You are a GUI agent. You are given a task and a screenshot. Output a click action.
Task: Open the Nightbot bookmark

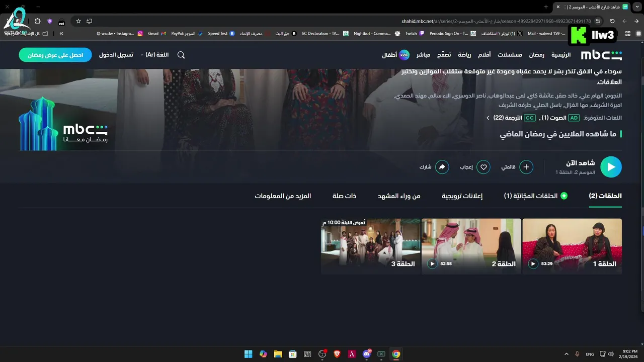pos(377,34)
